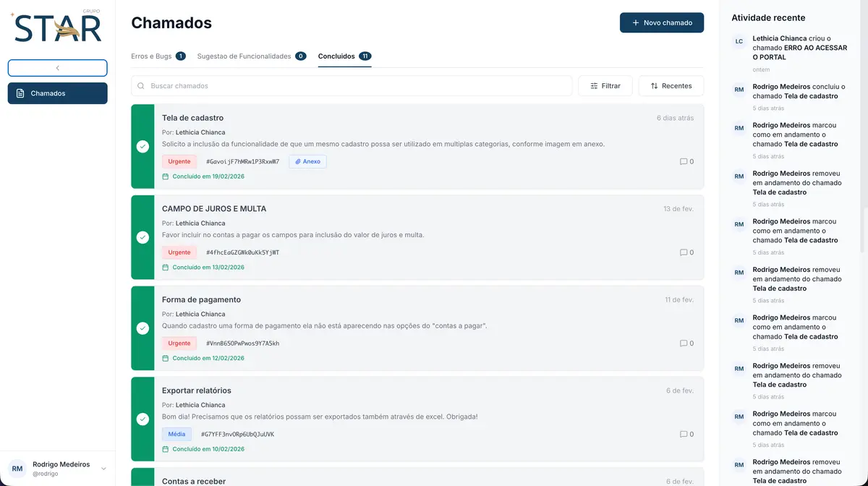Image resolution: width=868 pixels, height=486 pixels.
Task: Click the check icon on Tela de cadastro
Action: (142, 147)
